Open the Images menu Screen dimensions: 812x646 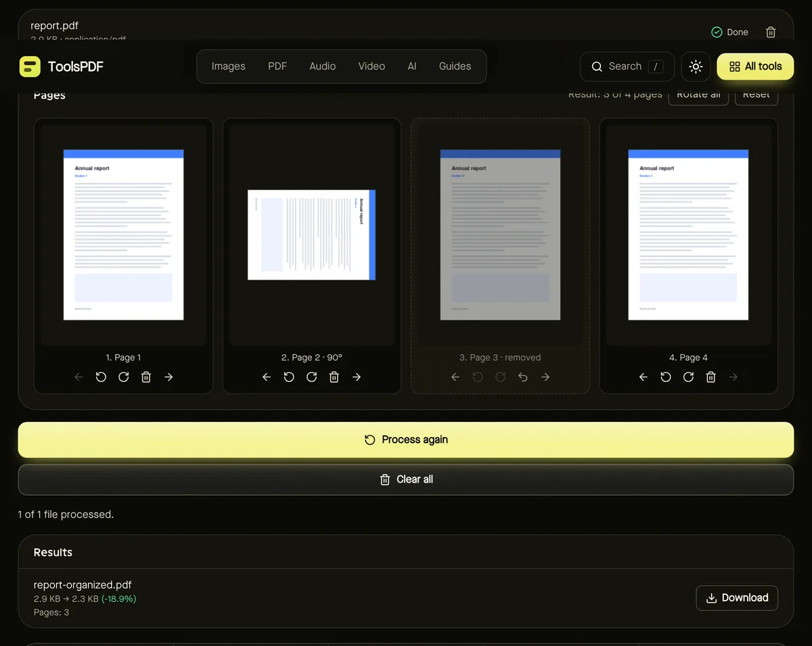[229, 66]
